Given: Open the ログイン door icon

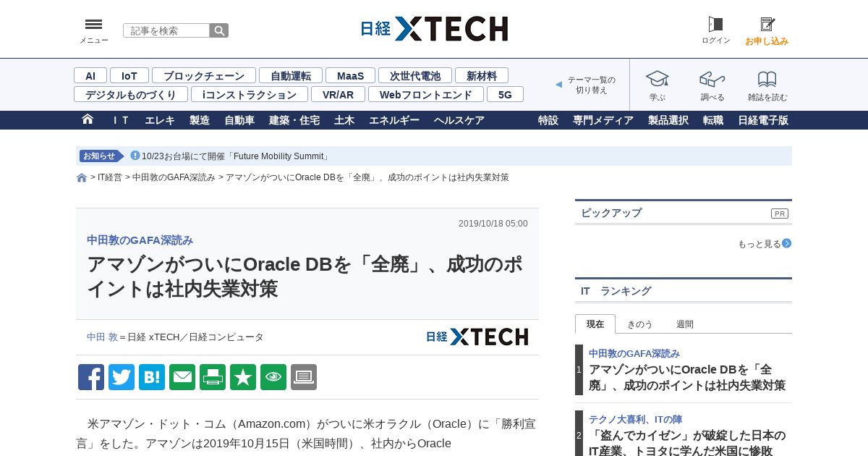Looking at the screenshot, I should point(715,25).
